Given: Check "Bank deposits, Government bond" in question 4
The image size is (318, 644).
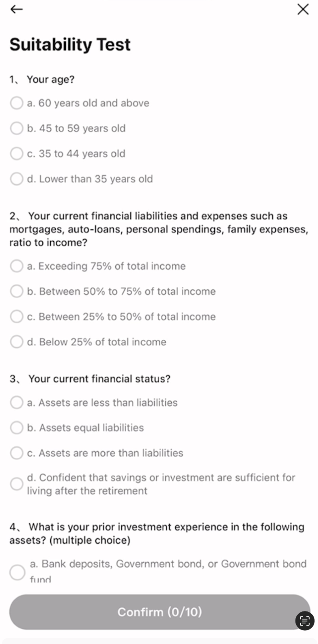Looking at the screenshot, I should click(x=17, y=572).
